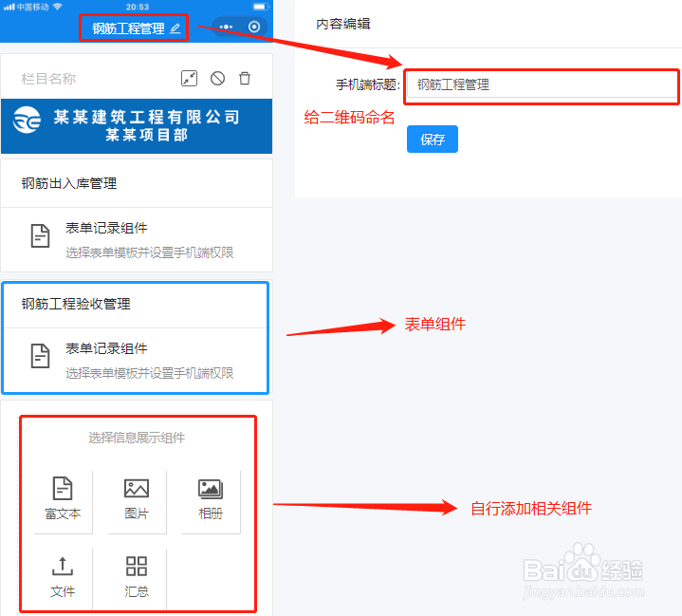Image resolution: width=682 pixels, height=616 pixels.
Task: Click the disable (circle-slash) icon in 栏目名称 row
Action: pos(217,79)
